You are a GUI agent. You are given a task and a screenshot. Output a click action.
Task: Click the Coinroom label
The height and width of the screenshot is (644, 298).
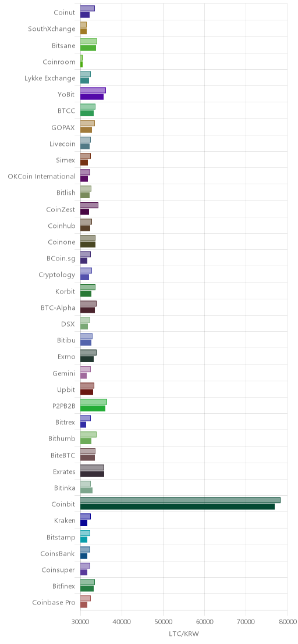click(x=59, y=62)
